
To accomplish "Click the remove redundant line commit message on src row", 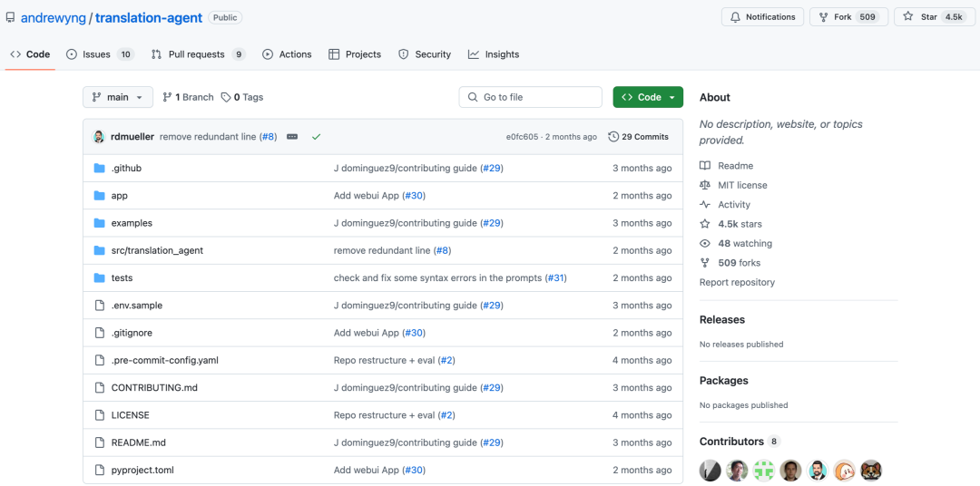I will point(382,250).
